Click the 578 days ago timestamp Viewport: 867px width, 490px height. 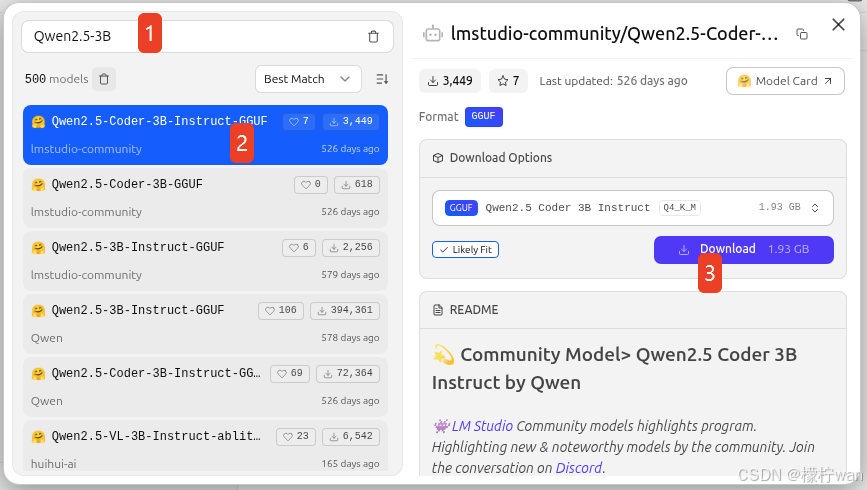tap(350, 337)
